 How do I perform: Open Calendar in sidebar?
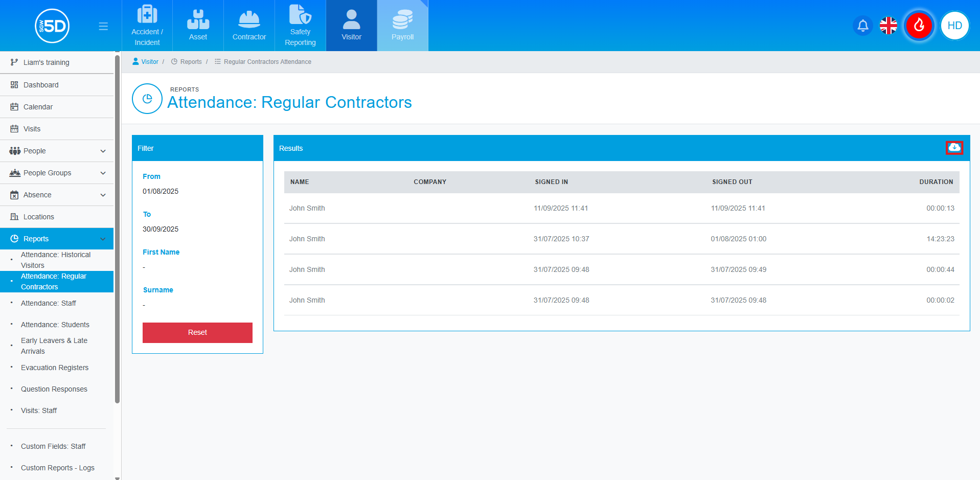click(57, 107)
